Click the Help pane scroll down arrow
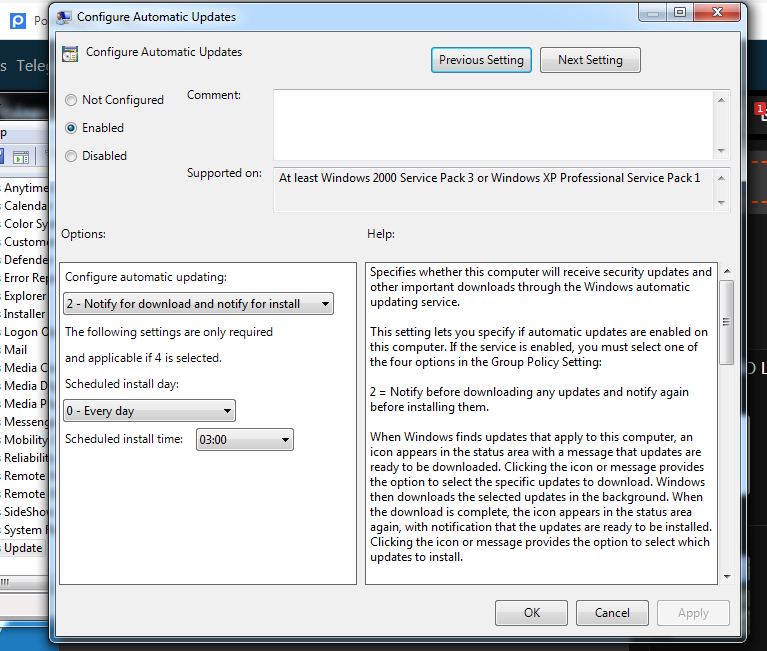This screenshot has width=767, height=651. click(727, 577)
